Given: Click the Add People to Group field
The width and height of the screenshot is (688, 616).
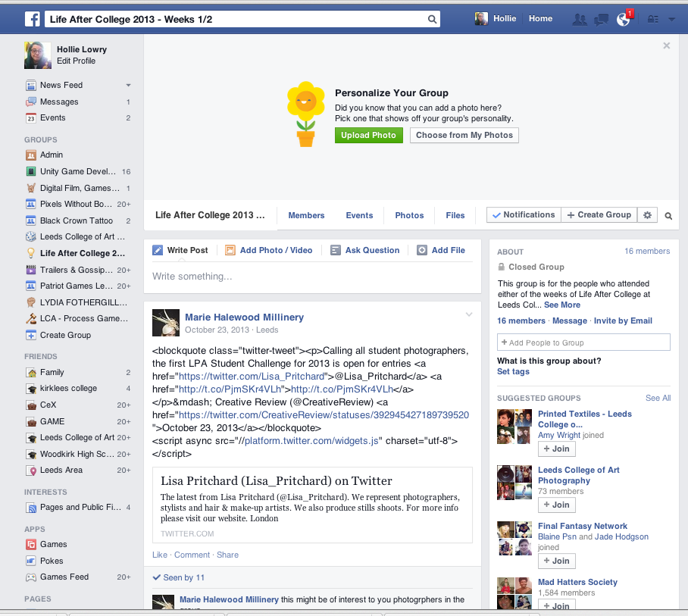Looking at the screenshot, I should 583,342.
